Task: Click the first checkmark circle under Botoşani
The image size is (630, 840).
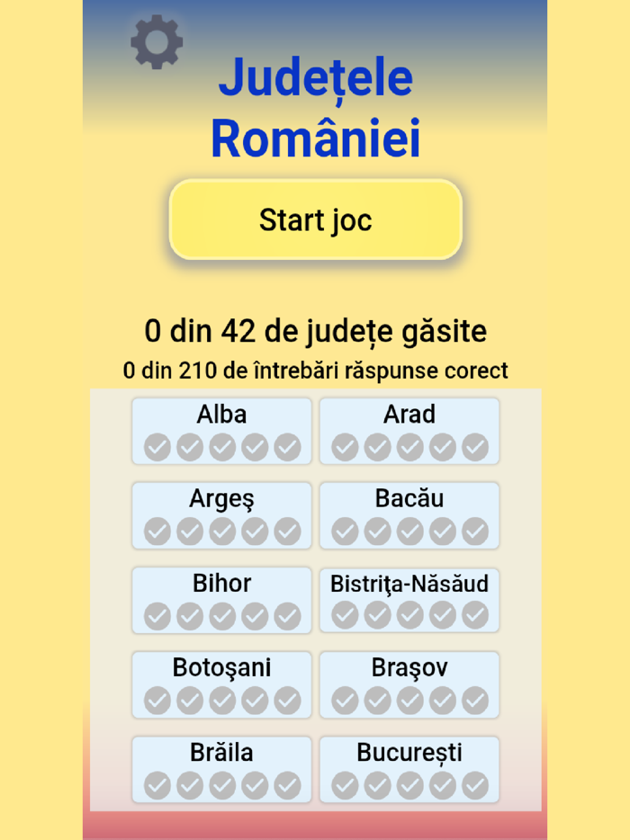Action: (158, 700)
